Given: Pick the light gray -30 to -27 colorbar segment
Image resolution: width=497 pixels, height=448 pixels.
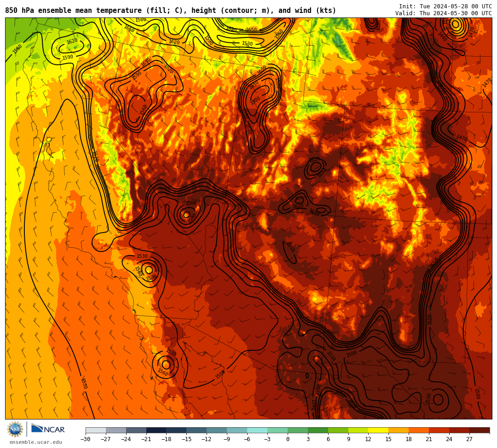Looking at the screenshot, I should (96, 430).
